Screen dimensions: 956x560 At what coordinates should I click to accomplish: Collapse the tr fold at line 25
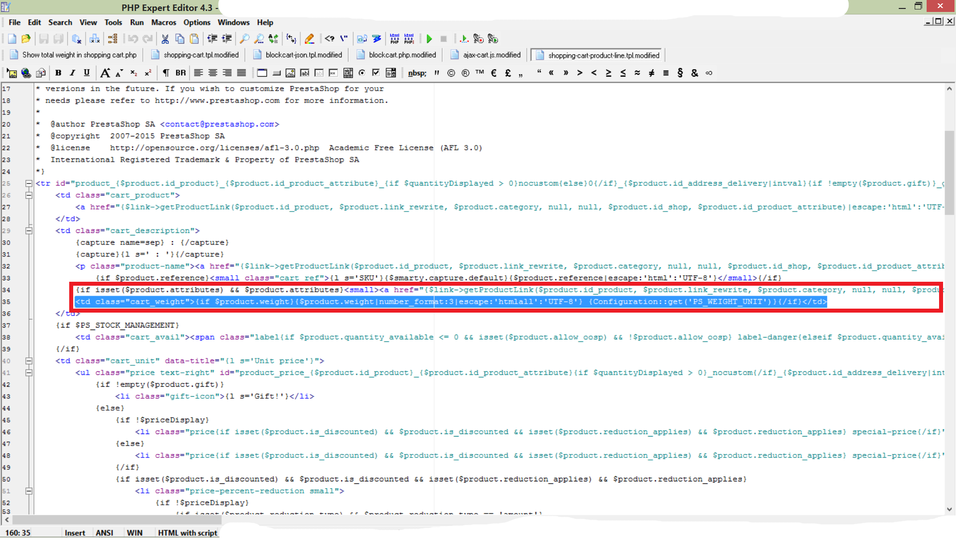tap(29, 183)
